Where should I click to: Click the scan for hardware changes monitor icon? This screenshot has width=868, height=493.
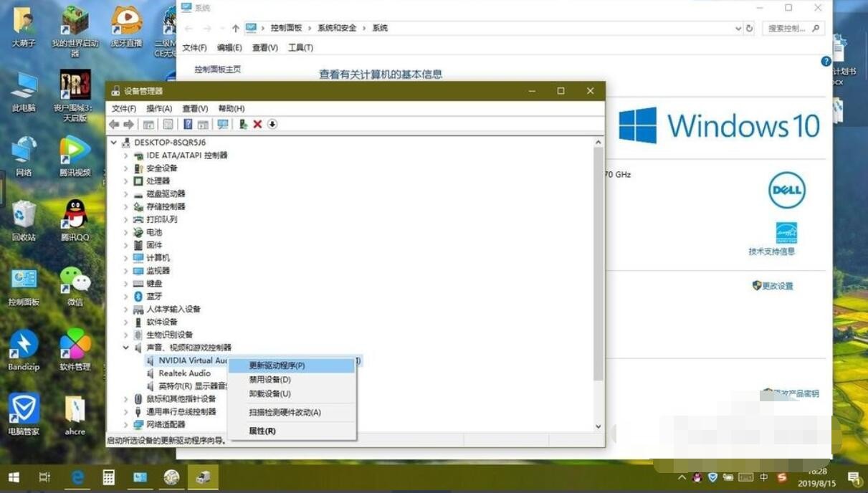223,124
